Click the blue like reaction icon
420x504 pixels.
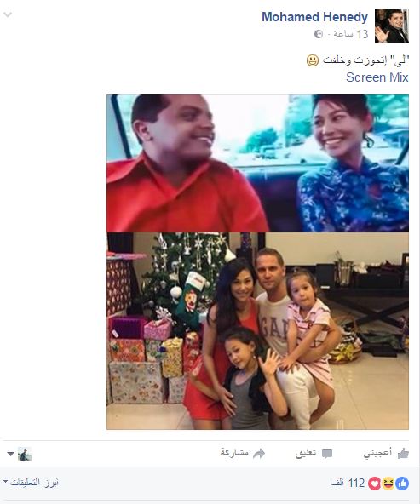coord(402,484)
